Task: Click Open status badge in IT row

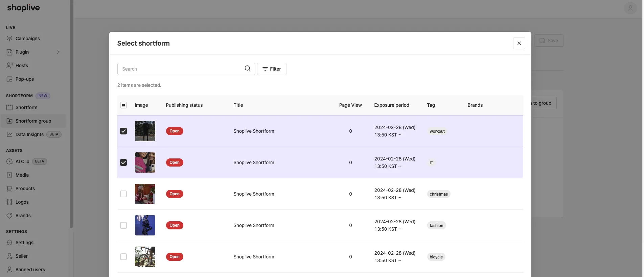Action: coord(175,162)
